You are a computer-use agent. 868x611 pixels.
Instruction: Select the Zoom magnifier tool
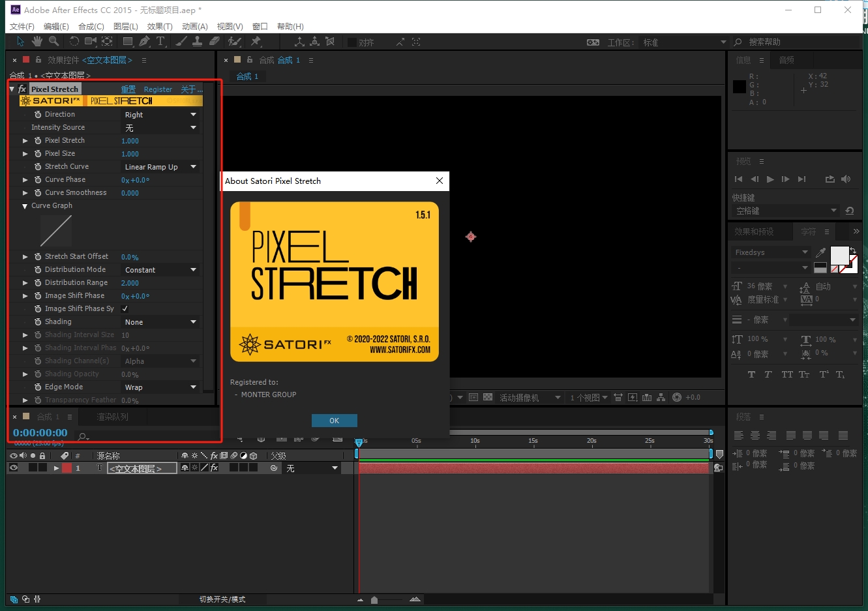(54, 42)
